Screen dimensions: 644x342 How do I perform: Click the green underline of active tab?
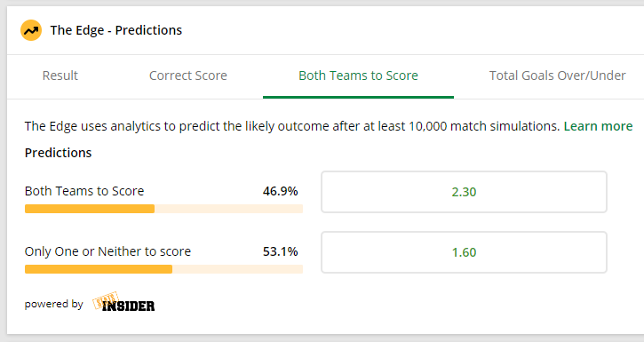(358, 98)
